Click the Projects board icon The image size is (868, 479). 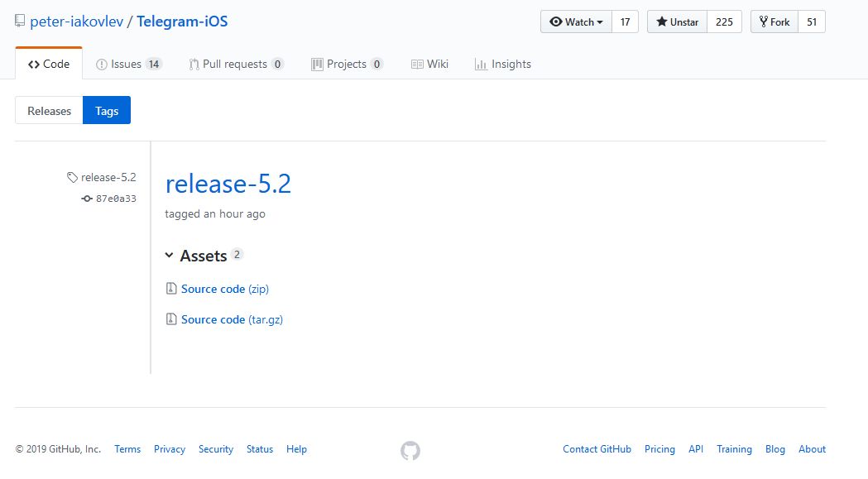pos(317,65)
